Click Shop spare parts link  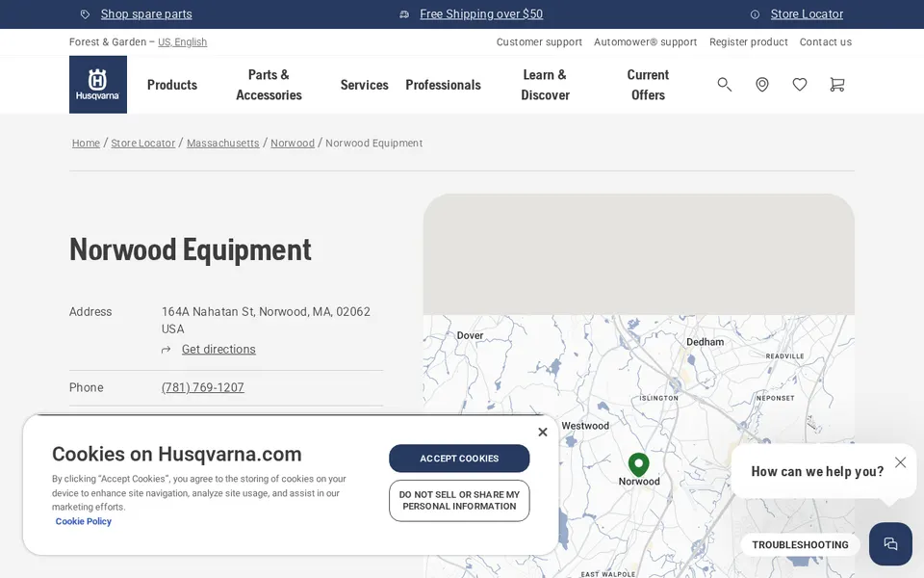click(146, 14)
